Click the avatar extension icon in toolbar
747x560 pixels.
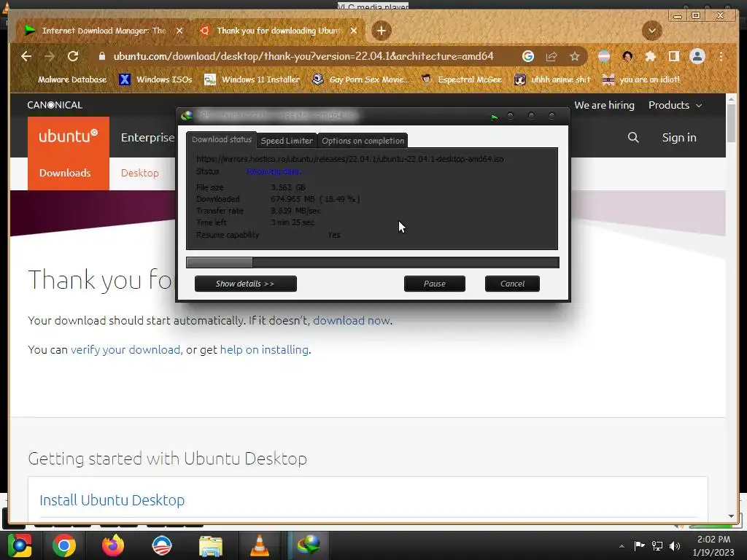click(627, 56)
